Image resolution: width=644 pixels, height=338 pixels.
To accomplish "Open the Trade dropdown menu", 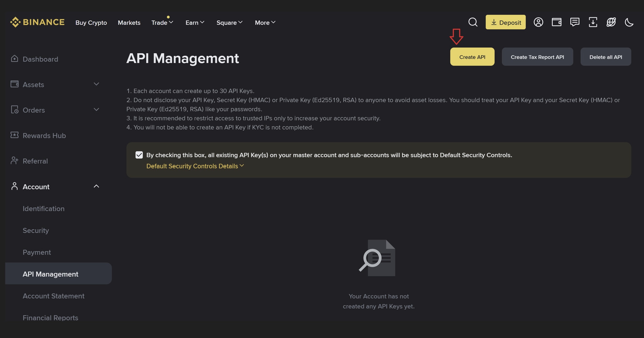I will click(162, 23).
